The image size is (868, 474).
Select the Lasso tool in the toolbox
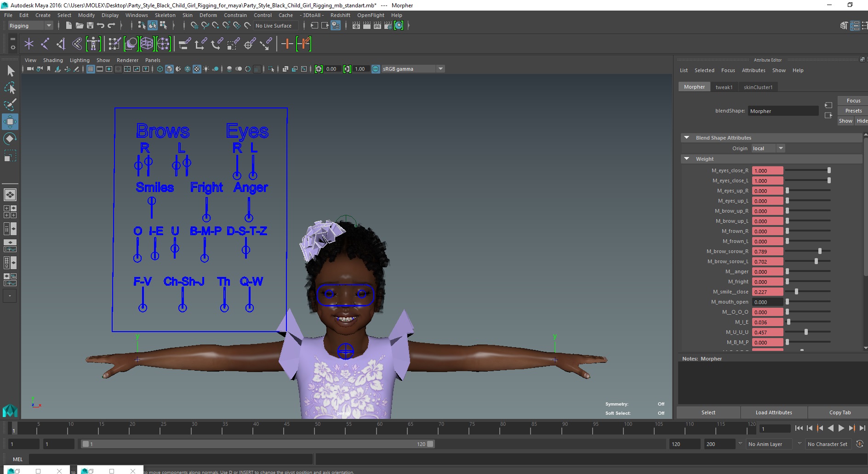(10, 88)
